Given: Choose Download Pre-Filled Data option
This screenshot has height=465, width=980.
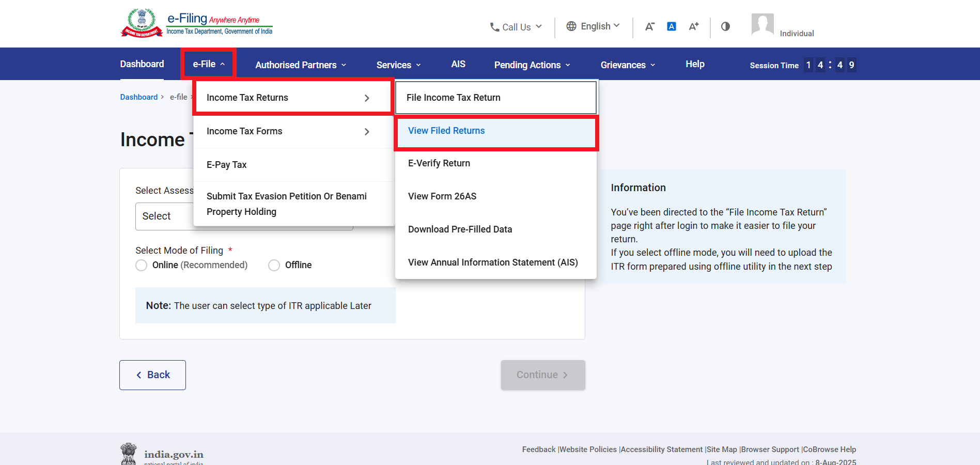Looking at the screenshot, I should [x=460, y=229].
